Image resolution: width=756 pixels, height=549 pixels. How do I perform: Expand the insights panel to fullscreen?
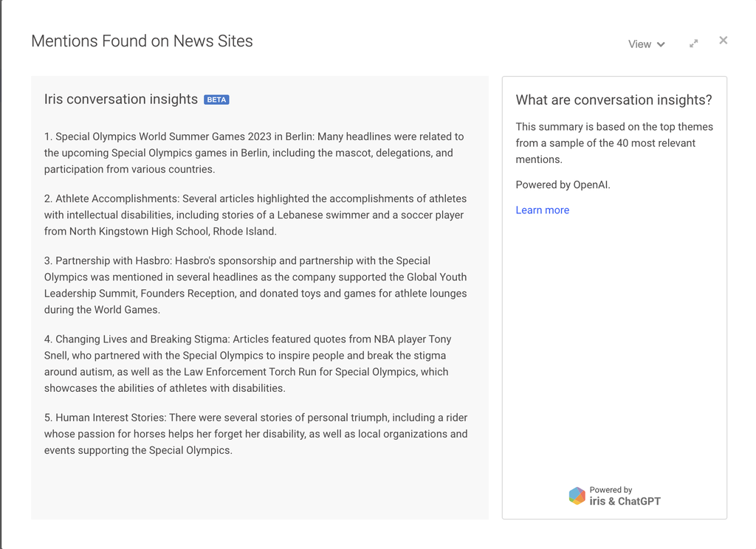693,44
